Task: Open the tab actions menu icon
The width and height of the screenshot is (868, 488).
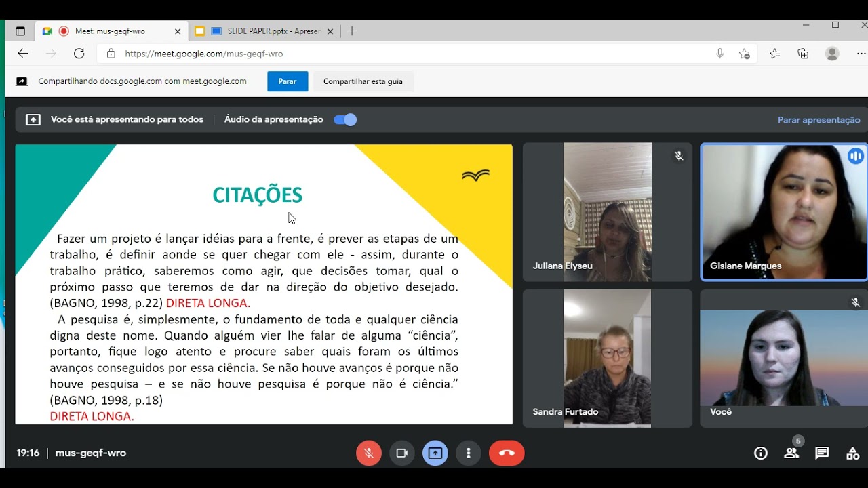Action: pos(20,31)
